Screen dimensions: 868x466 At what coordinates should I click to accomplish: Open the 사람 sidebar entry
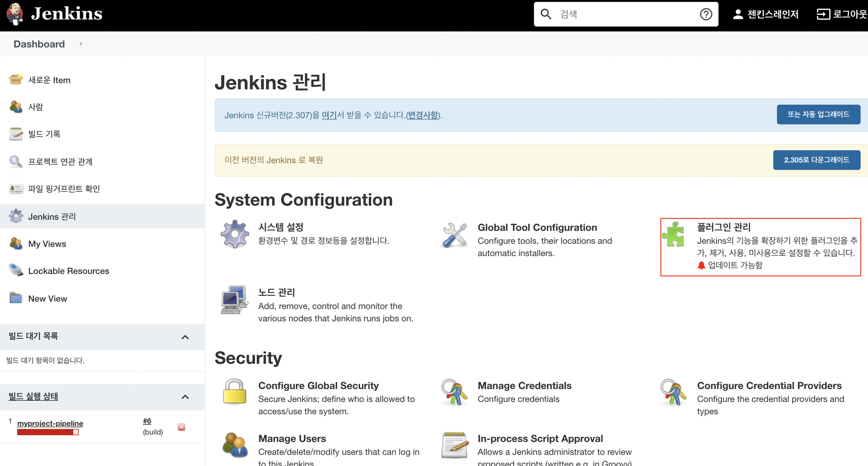(x=36, y=107)
